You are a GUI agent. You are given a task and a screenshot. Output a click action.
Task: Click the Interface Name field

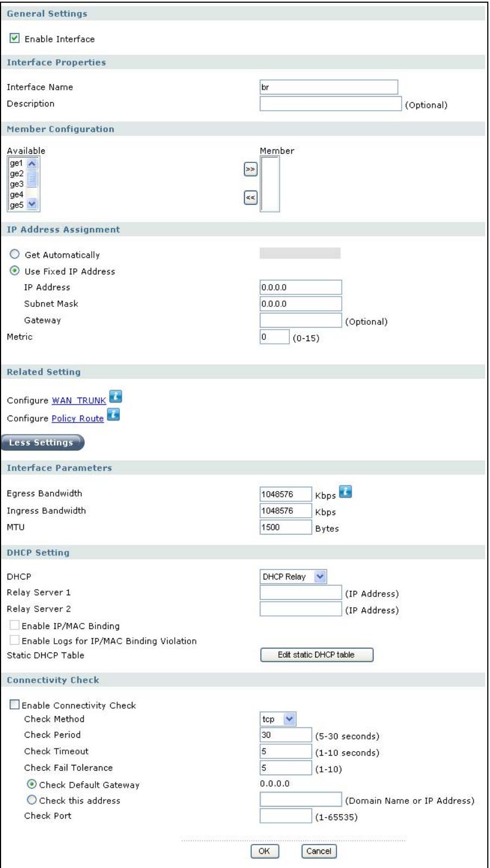coord(329,87)
